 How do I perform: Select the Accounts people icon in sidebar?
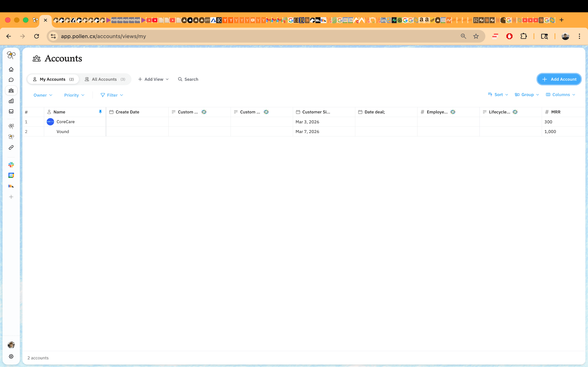[11, 91]
